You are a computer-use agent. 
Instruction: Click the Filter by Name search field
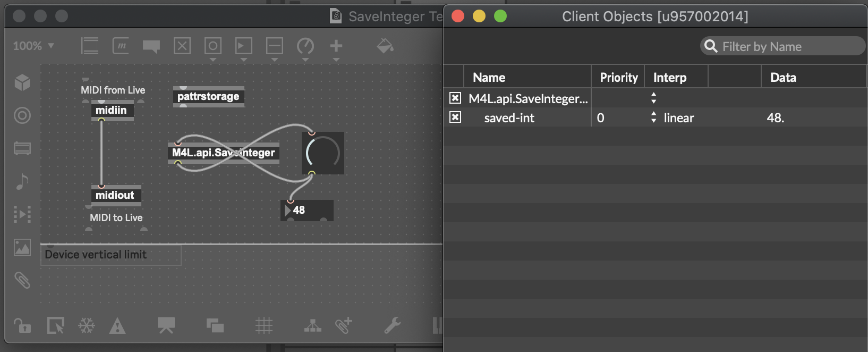tap(782, 46)
